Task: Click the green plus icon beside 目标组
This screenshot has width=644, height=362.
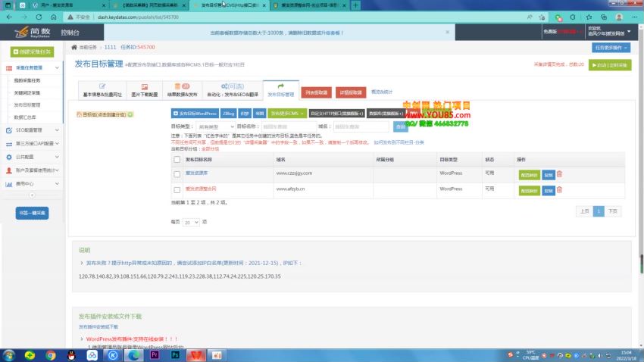Action: pos(130,114)
